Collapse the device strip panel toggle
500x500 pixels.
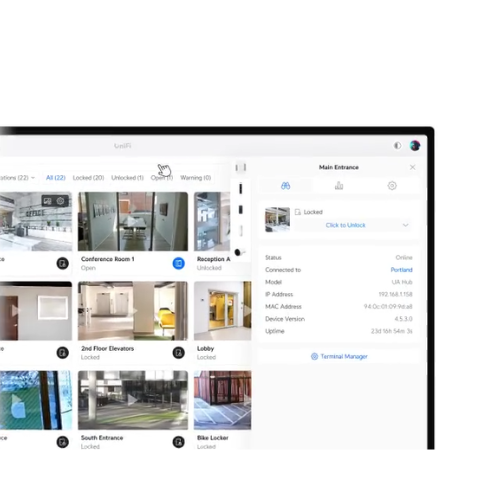(x=241, y=167)
